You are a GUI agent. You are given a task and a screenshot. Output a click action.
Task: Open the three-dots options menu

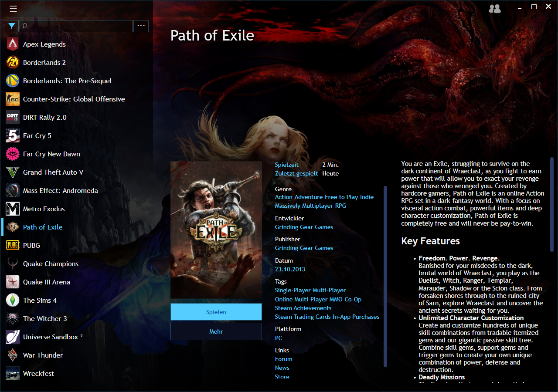[141, 26]
